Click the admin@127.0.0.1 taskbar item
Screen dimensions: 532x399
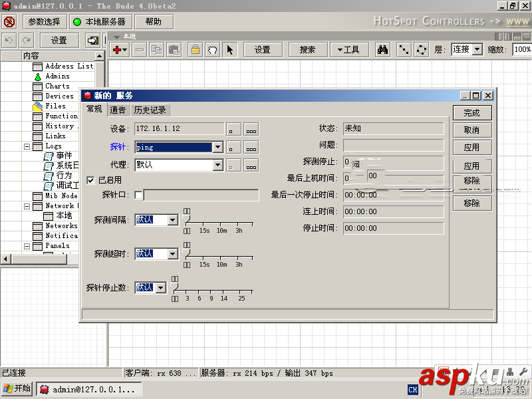(x=89, y=390)
